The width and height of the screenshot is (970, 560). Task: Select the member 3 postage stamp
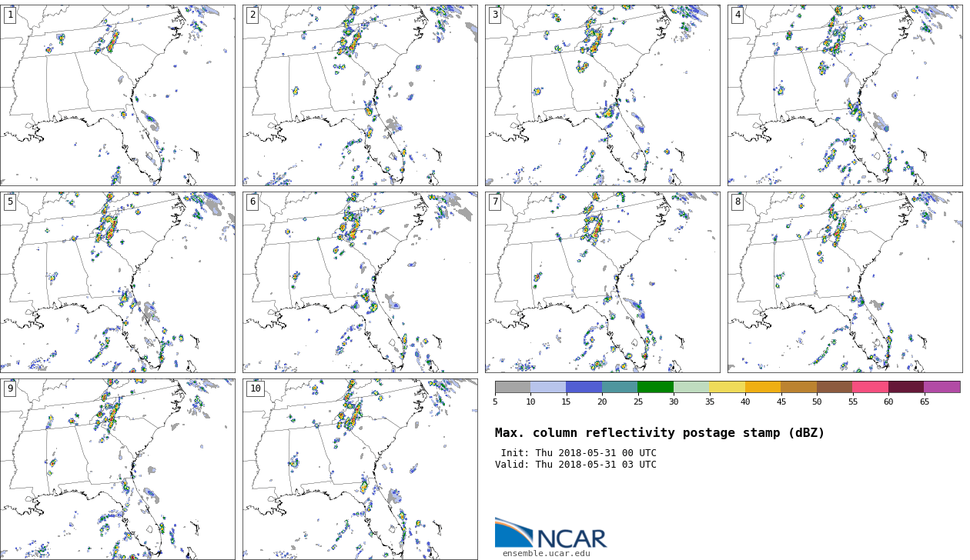[602, 95]
